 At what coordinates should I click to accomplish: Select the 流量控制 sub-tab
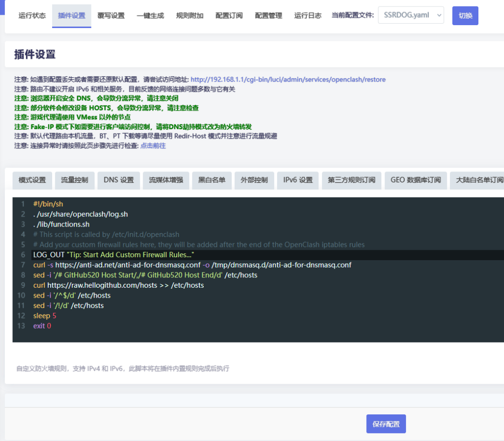pyautogui.click(x=74, y=180)
